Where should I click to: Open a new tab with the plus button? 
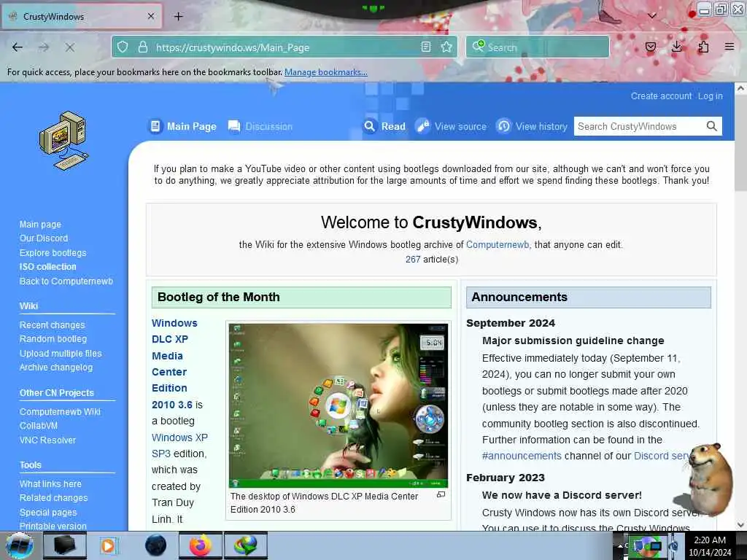(x=179, y=17)
